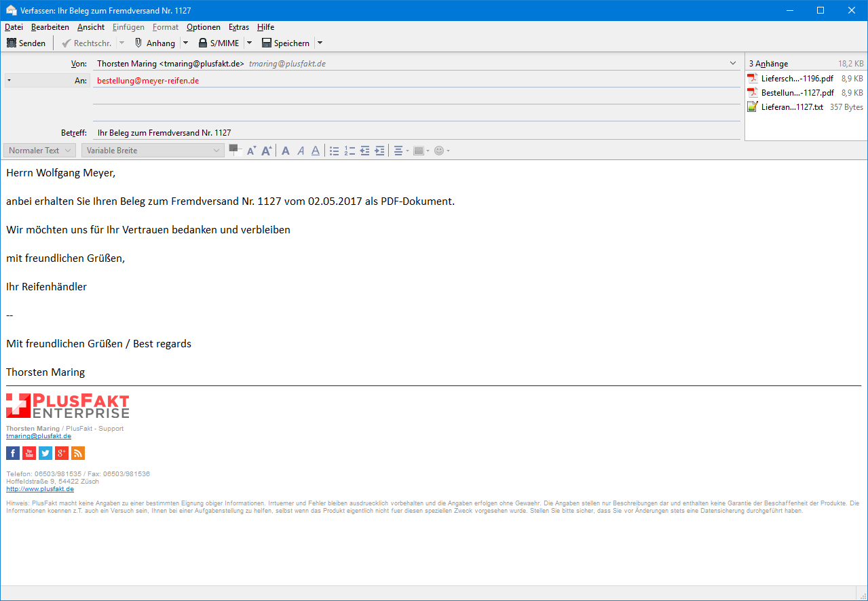Click the Senden button to send the email
Screen dimensions: 868x601
pos(26,43)
